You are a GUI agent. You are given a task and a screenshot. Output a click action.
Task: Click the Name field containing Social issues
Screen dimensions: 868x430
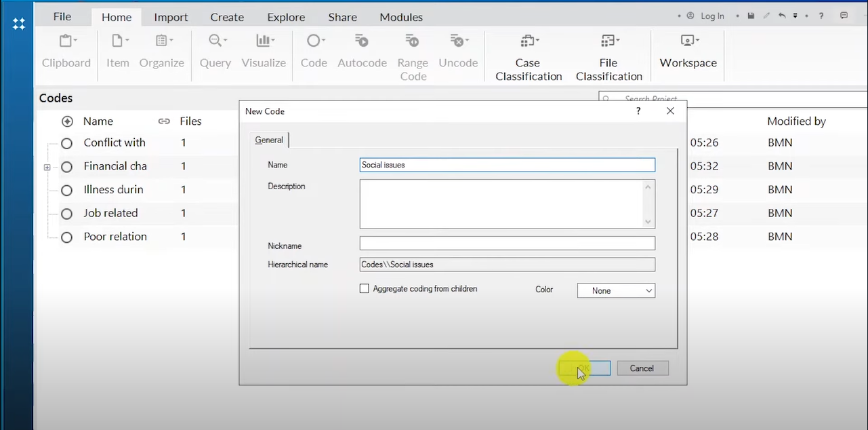click(x=508, y=165)
